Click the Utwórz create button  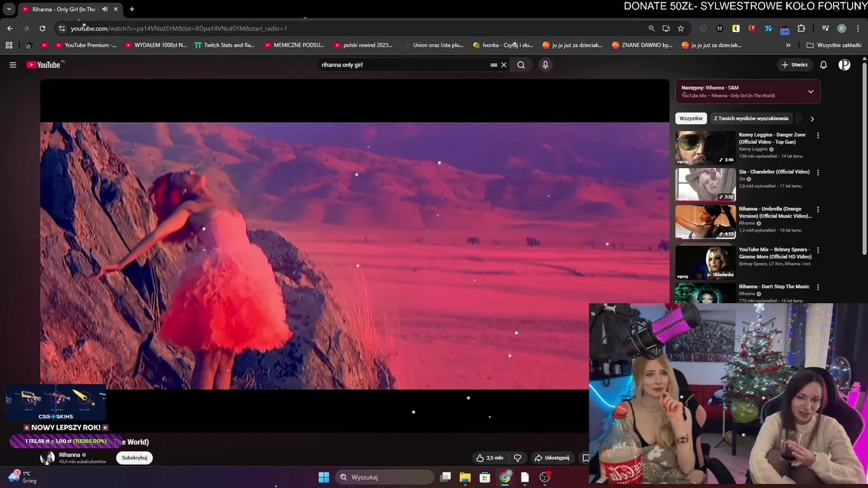tap(794, 65)
